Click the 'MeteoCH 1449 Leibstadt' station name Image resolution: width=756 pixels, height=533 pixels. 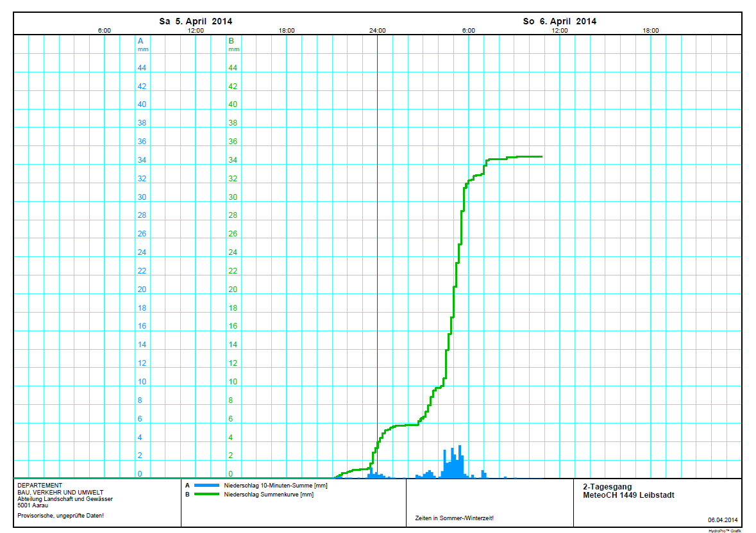click(x=628, y=495)
